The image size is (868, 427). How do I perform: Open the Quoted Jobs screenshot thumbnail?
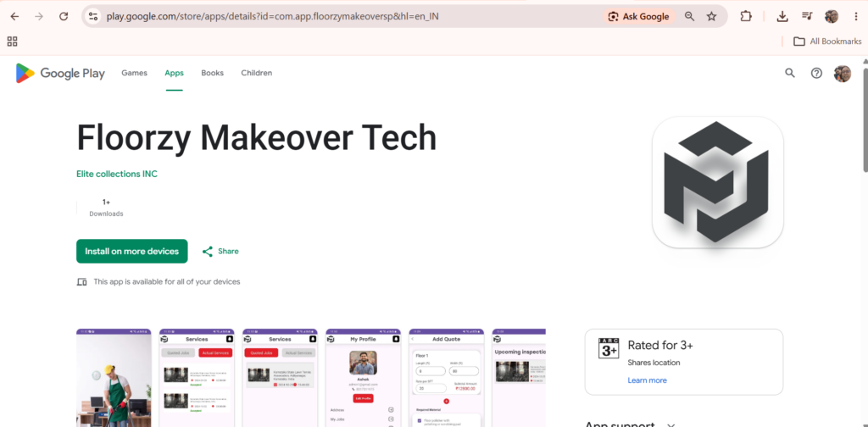coord(280,378)
